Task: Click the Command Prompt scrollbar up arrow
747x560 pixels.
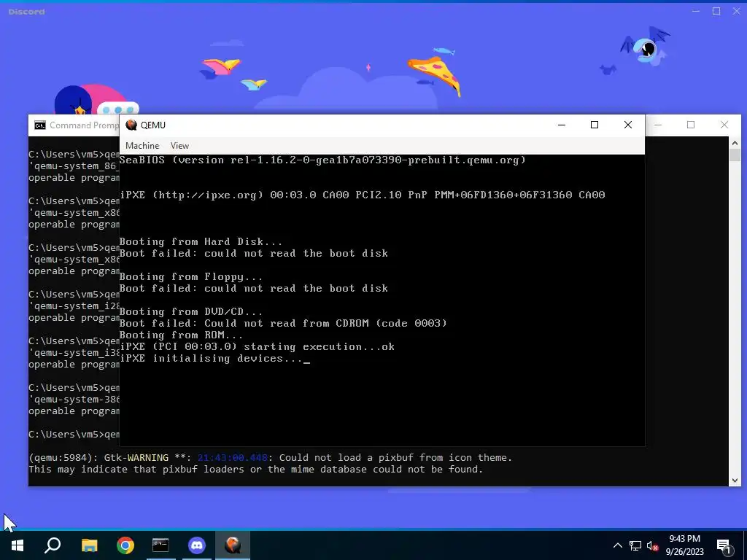Action: pyautogui.click(x=735, y=142)
